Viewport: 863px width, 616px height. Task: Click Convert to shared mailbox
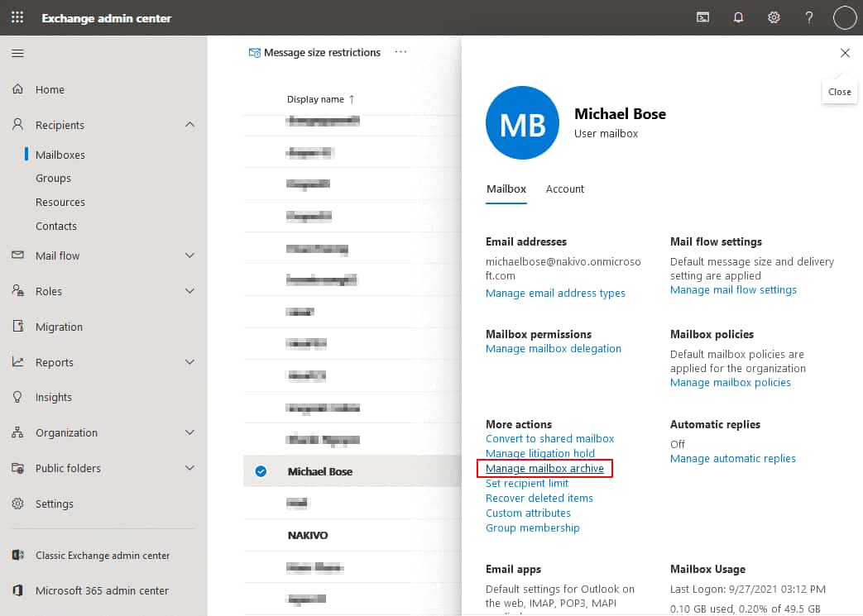[x=549, y=438]
